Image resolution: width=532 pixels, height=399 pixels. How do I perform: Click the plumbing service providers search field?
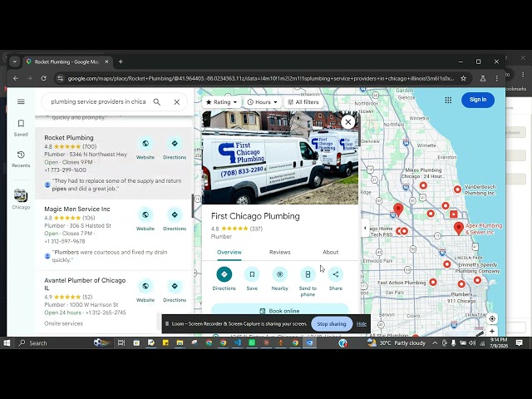(x=98, y=101)
